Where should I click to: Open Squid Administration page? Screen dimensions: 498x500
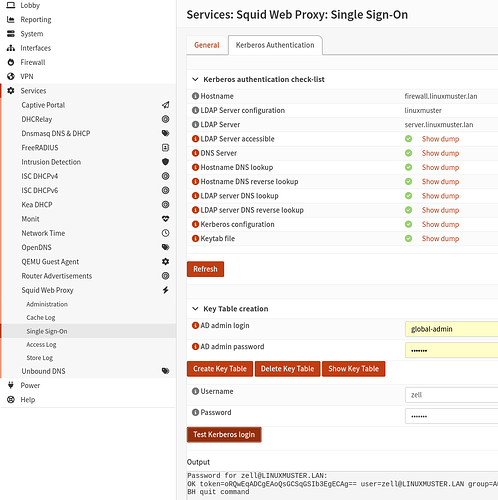pyautogui.click(x=47, y=304)
